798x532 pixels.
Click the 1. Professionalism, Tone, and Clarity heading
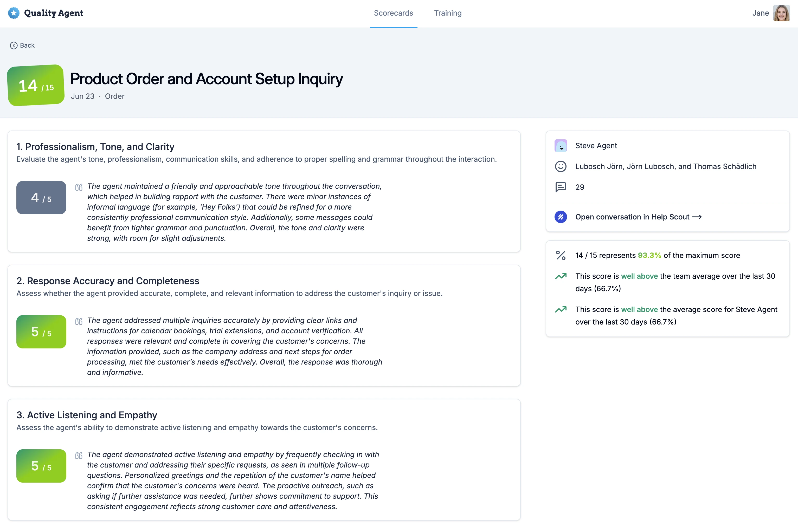(x=95, y=147)
